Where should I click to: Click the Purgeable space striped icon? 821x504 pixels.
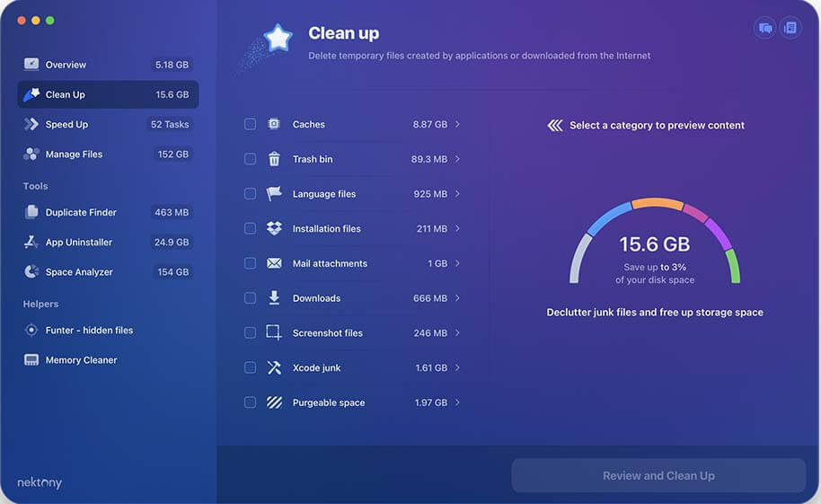tap(274, 402)
